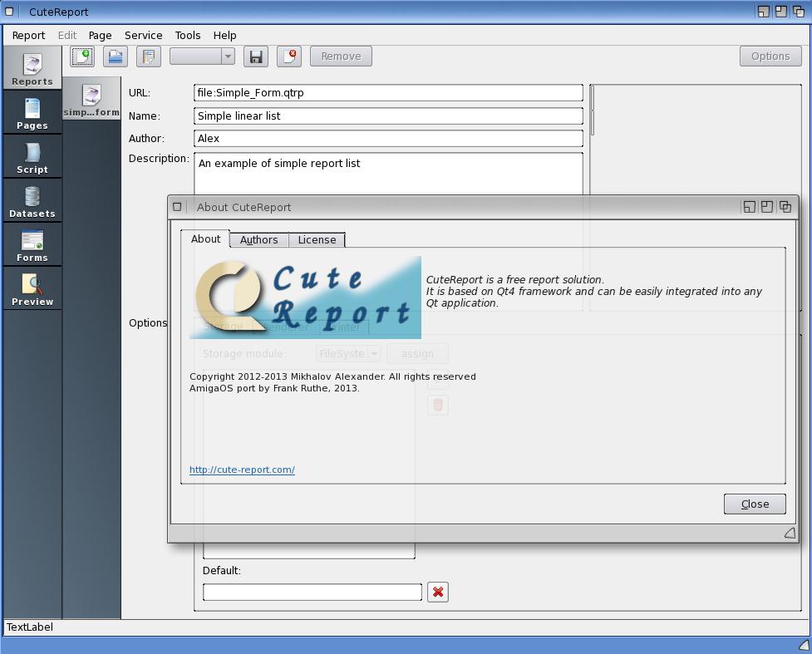Switch to the License tab
The image size is (812, 654).
click(317, 240)
